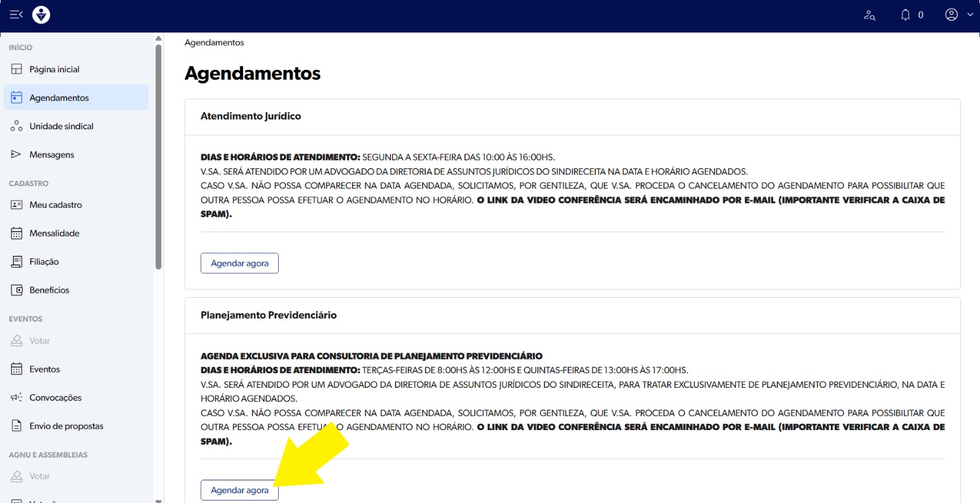Open Eventos in the sidebar

click(x=44, y=369)
